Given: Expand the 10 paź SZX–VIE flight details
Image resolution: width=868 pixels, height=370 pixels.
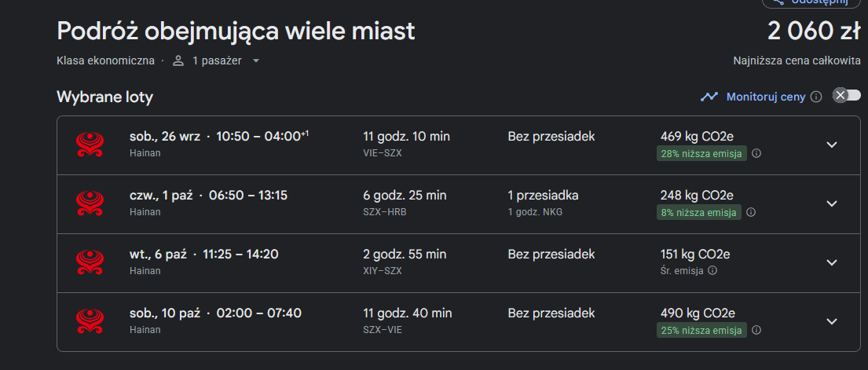Looking at the screenshot, I should click(x=831, y=321).
